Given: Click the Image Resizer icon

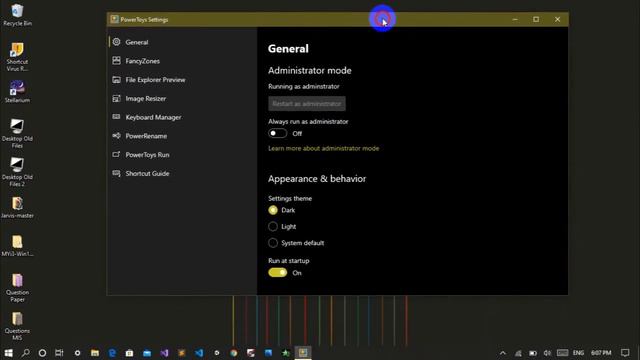Looking at the screenshot, I should (116, 98).
